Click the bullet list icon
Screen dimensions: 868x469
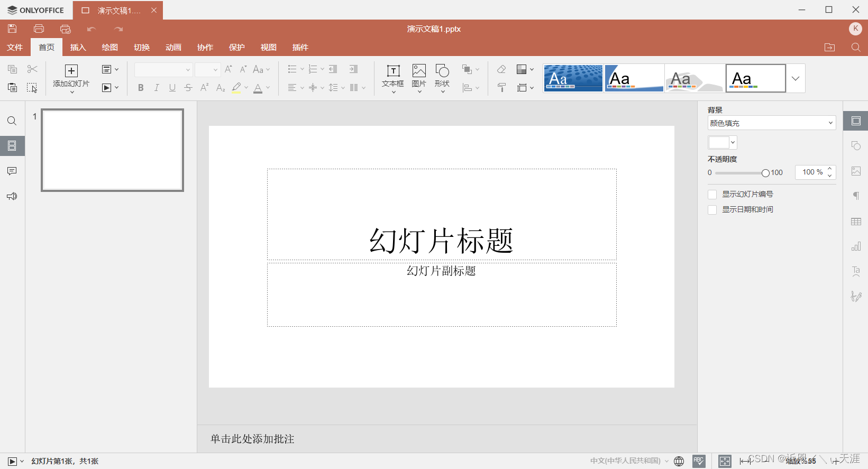point(292,69)
